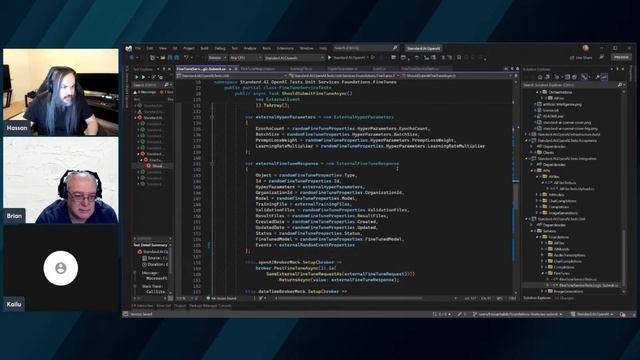
Task: Collapse the externalFineTuneResponse code block
Action: [212, 164]
